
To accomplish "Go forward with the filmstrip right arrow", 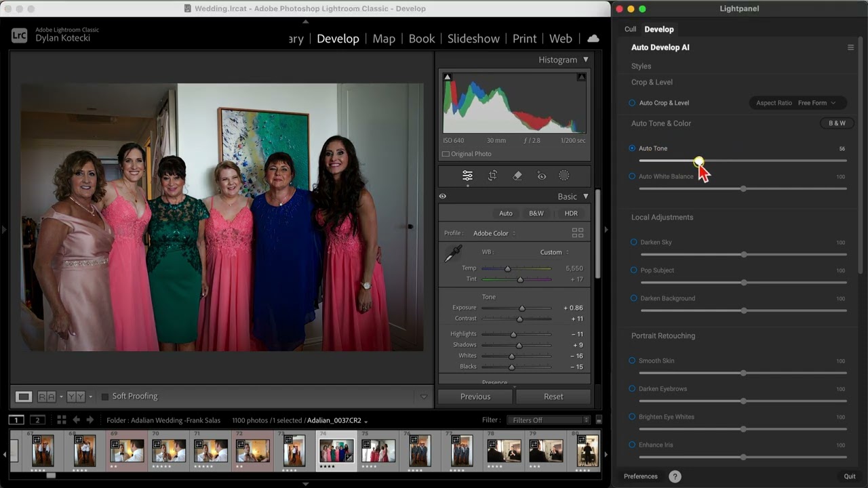I will [x=90, y=420].
